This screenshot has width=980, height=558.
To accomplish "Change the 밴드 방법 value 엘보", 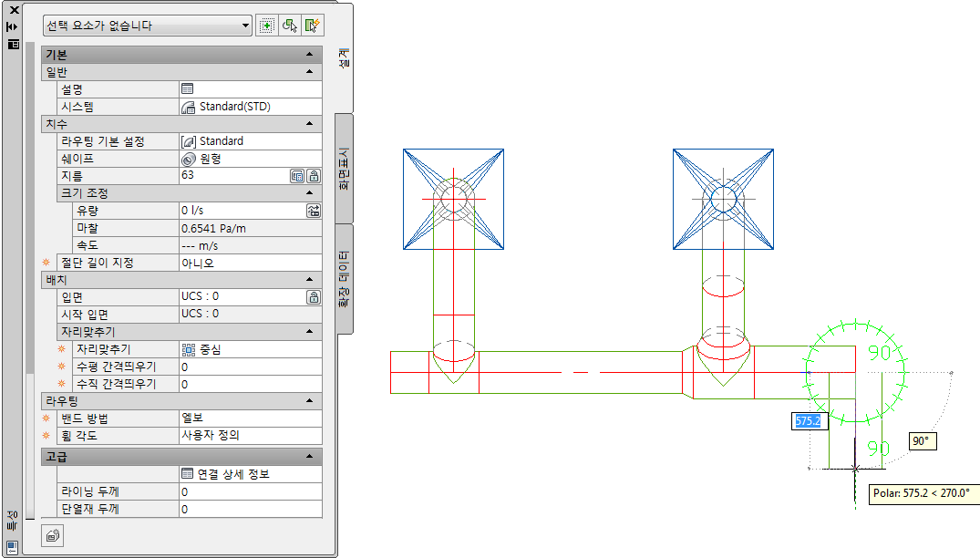I will [x=251, y=418].
